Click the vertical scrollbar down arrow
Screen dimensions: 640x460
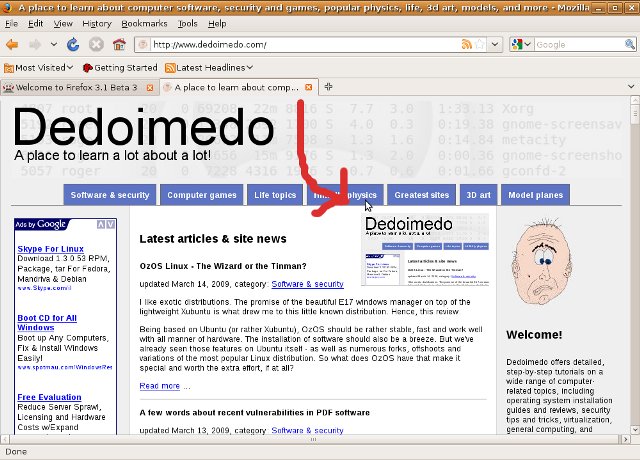click(635, 429)
